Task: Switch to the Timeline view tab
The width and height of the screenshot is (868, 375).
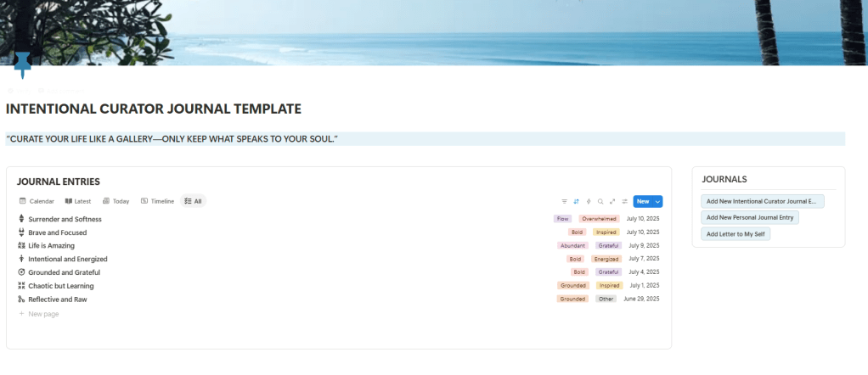Action: click(x=157, y=201)
